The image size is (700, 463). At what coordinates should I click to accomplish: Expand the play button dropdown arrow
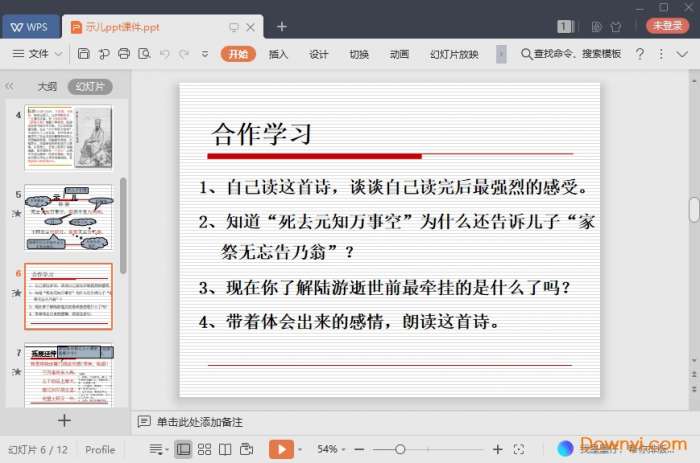click(x=300, y=449)
